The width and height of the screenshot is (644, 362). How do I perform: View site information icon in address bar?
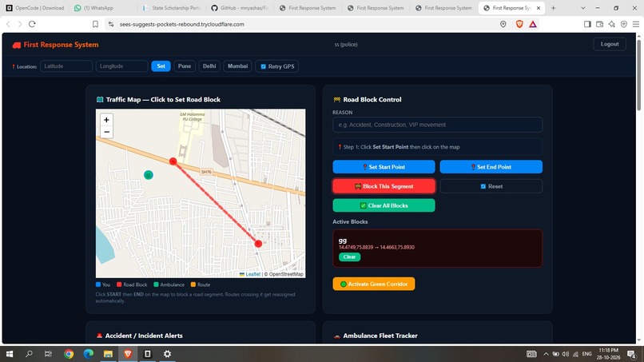pyautogui.click(x=111, y=24)
